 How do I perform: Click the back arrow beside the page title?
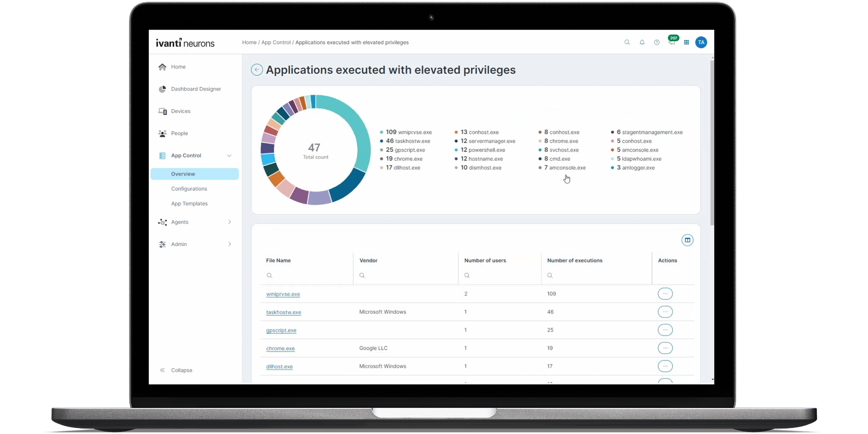coord(257,70)
